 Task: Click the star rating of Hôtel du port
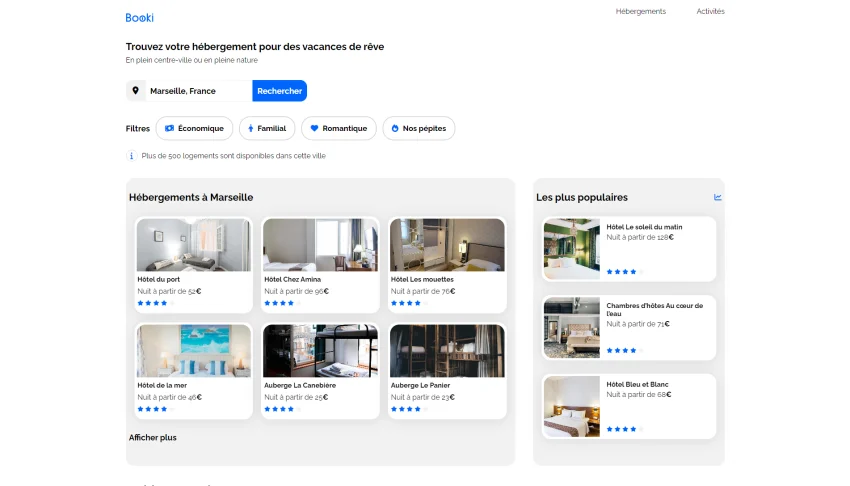coord(155,302)
